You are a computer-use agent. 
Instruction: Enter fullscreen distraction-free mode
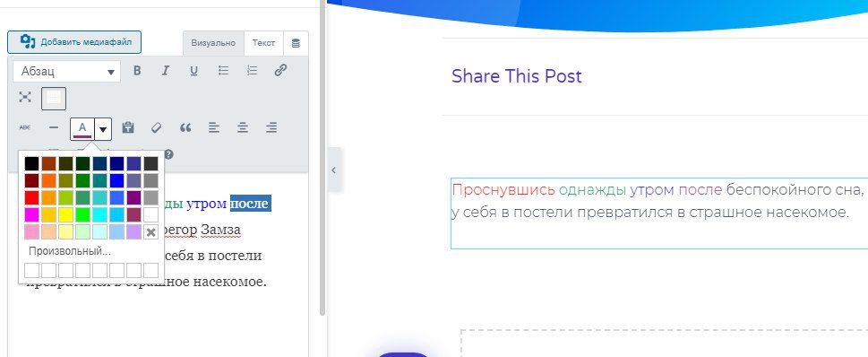[25, 98]
